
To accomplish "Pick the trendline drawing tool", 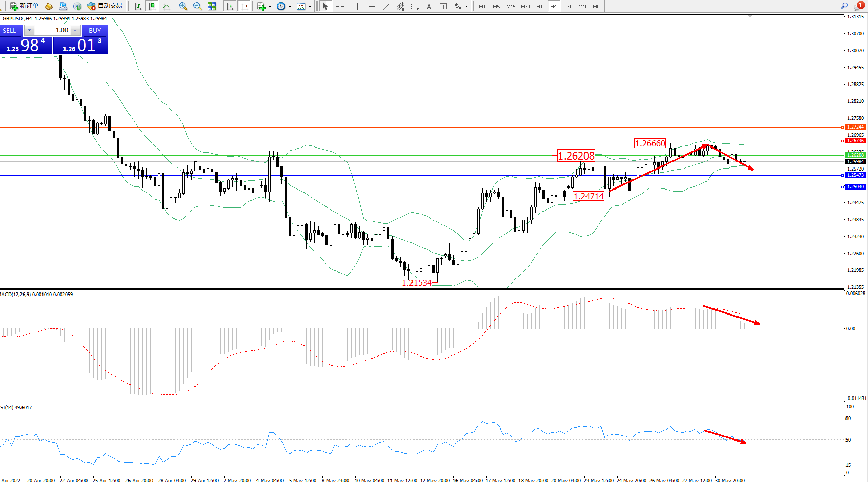I will [386, 6].
